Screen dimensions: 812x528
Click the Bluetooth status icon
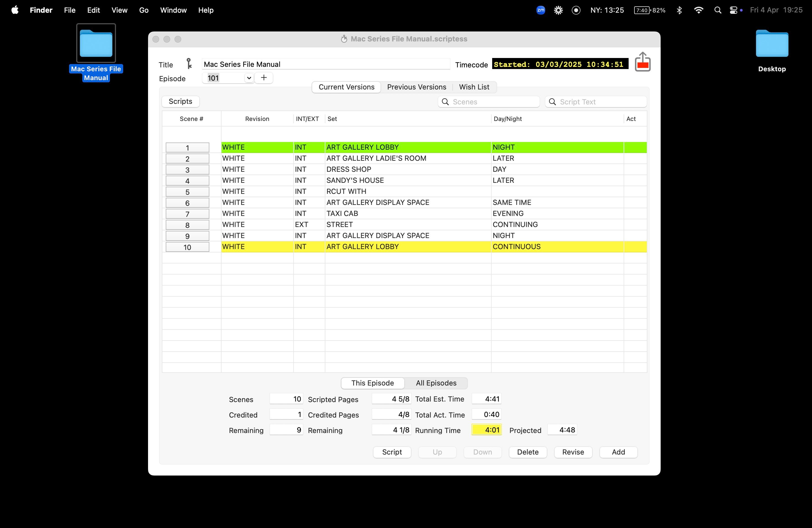(679, 10)
